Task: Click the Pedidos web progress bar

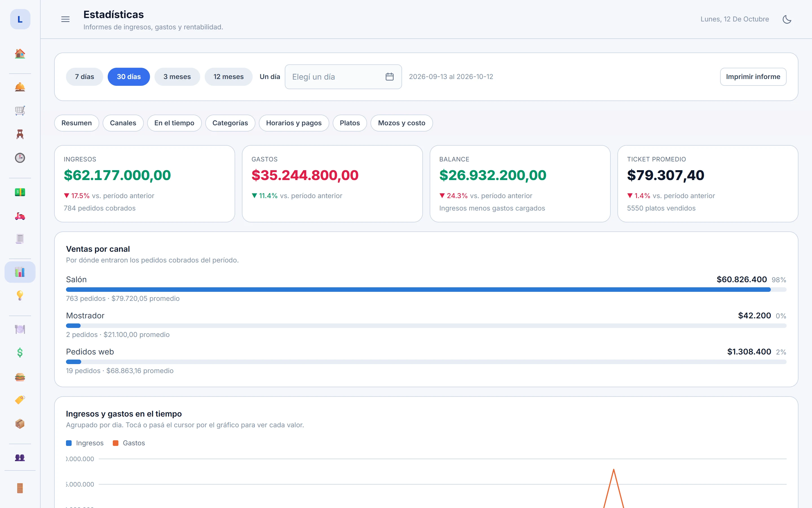Action: (x=426, y=362)
